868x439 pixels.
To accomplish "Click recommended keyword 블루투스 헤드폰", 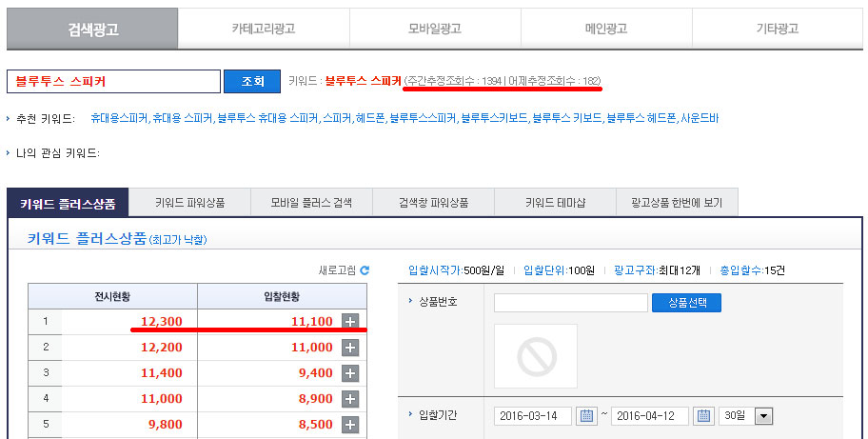I will 641,118.
